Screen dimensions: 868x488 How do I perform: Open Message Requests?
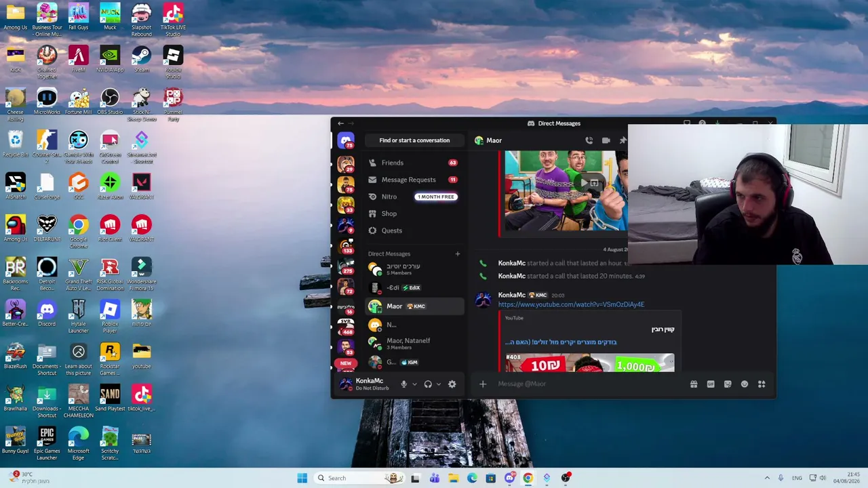tap(414, 180)
